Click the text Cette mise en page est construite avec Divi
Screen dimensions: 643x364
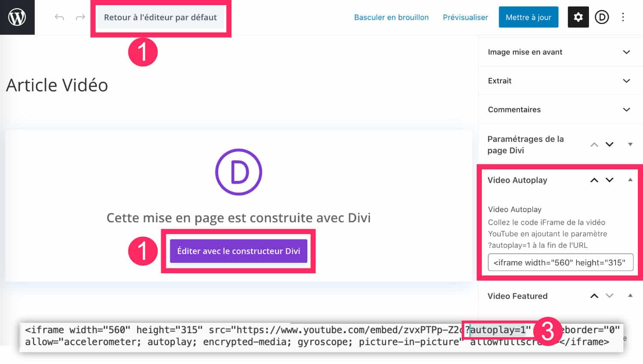click(238, 218)
